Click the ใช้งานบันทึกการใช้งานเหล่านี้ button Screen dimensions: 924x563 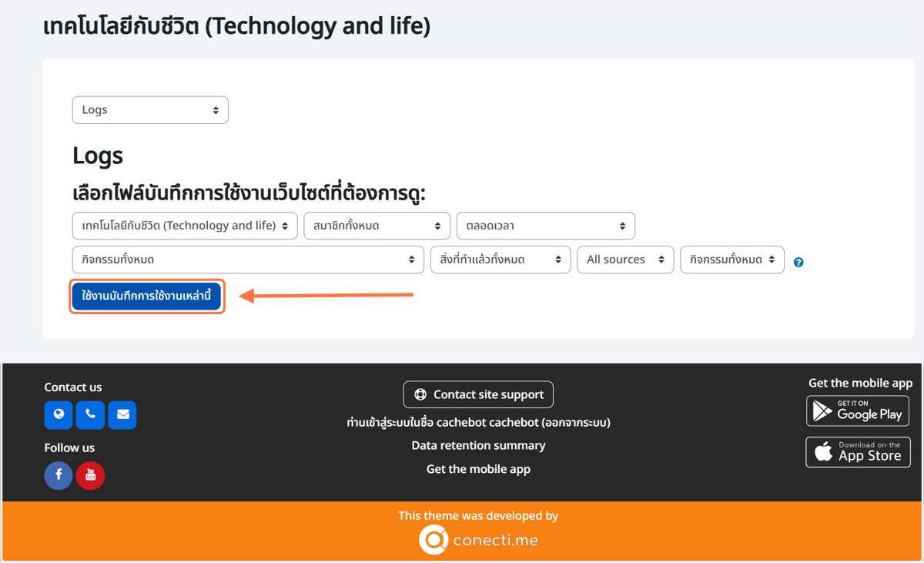tap(146, 296)
